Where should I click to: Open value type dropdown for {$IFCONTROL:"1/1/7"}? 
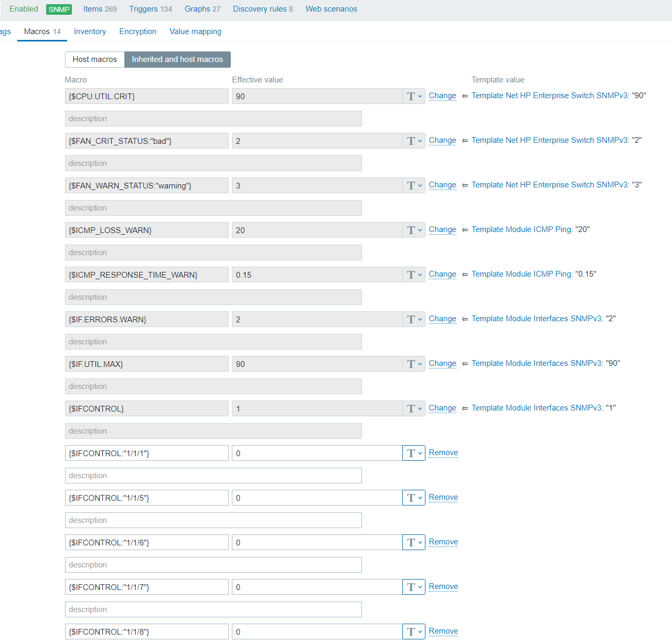(x=414, y=587)
